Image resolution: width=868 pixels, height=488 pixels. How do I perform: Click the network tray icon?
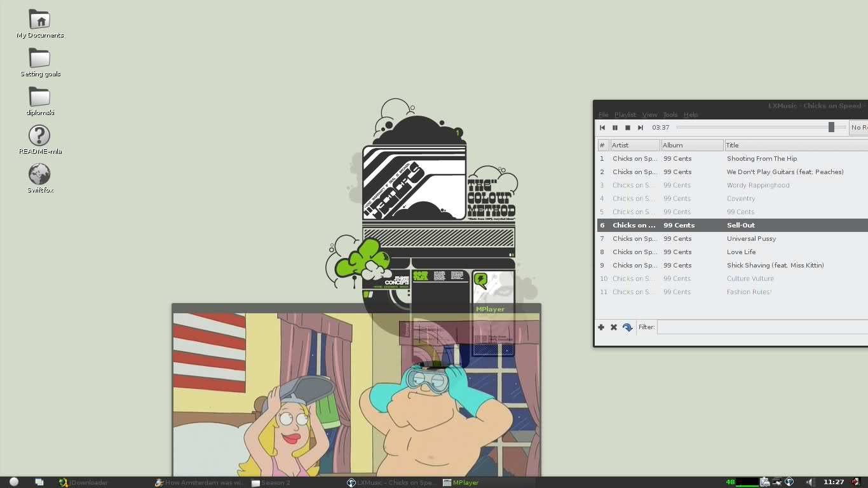coord(776,482)
